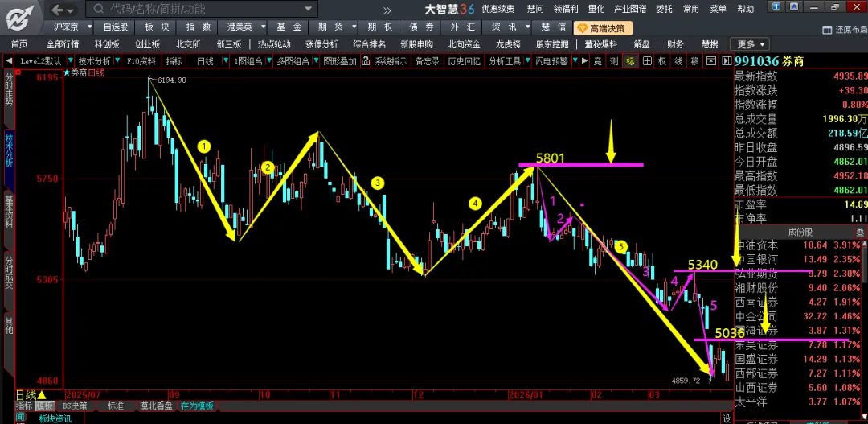Screen dimensions: 868x424
Task: Expand the 更多 dropdown
Action: (750, 44)
